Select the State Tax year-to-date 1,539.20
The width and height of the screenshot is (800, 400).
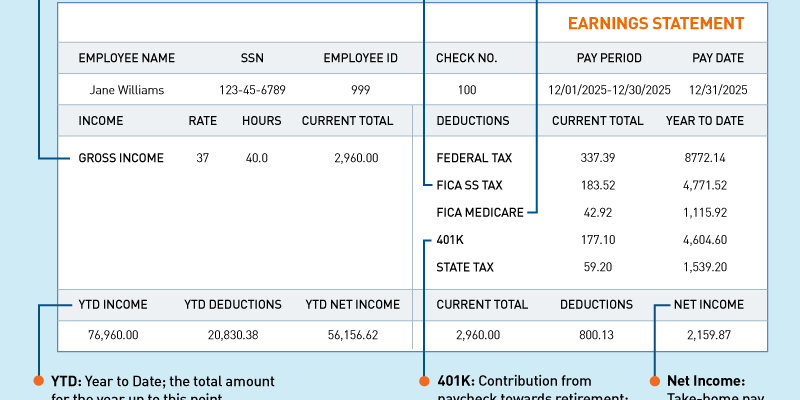pyautogui.click(x=705, y=267)
